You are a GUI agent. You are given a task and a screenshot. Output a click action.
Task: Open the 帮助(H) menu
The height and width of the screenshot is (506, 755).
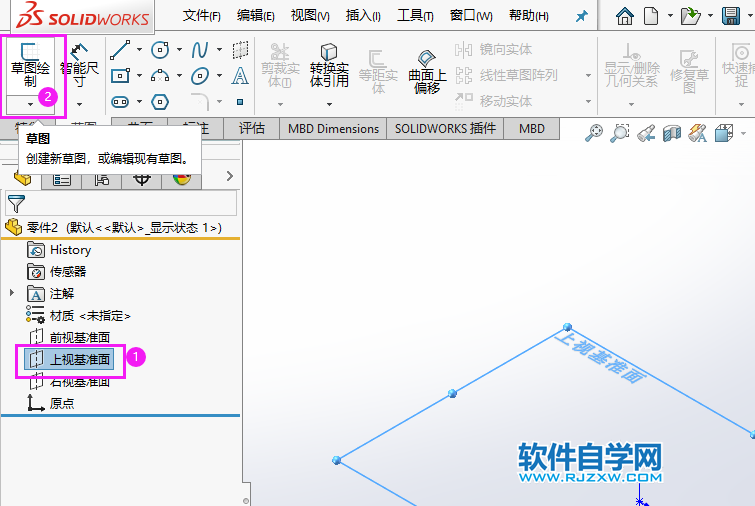(529, 16)
